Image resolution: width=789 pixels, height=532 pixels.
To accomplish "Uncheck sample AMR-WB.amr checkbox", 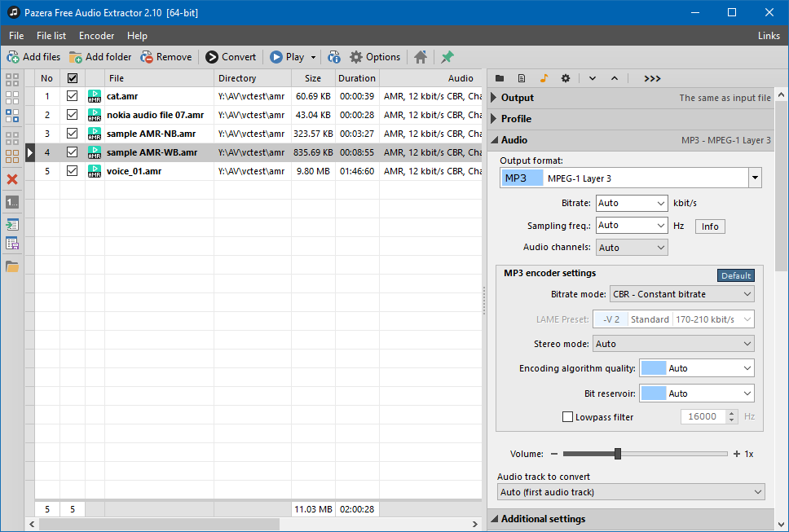I will click(x=73, y=152).
